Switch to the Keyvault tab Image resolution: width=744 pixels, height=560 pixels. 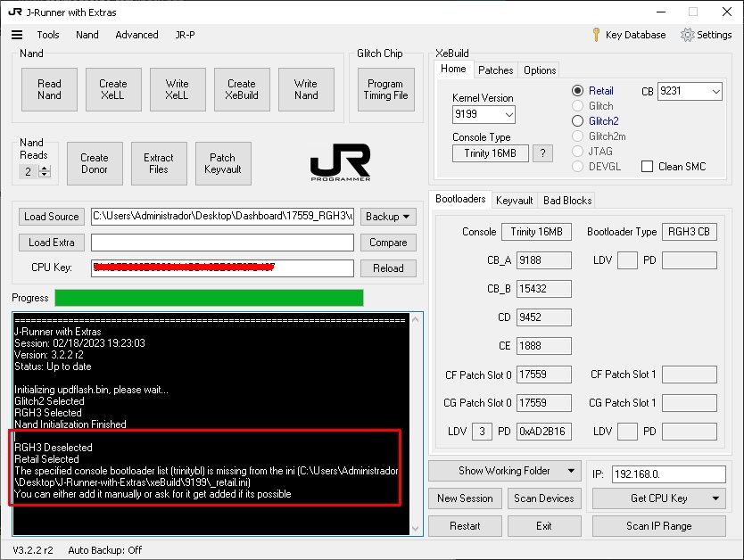515,201
